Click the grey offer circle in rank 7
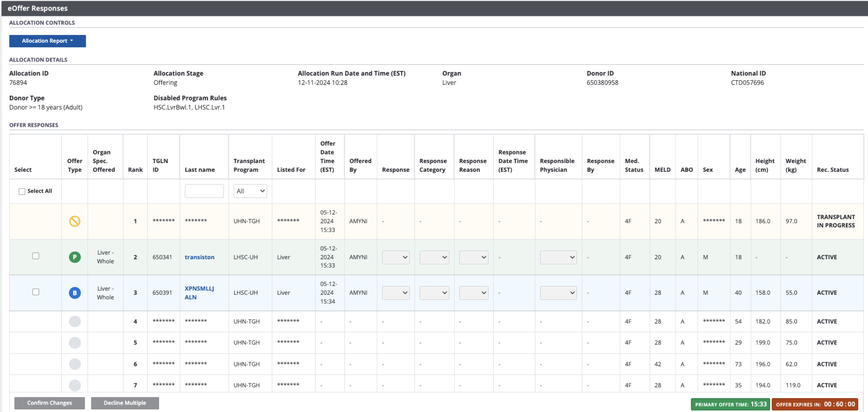 coord(74,385)
